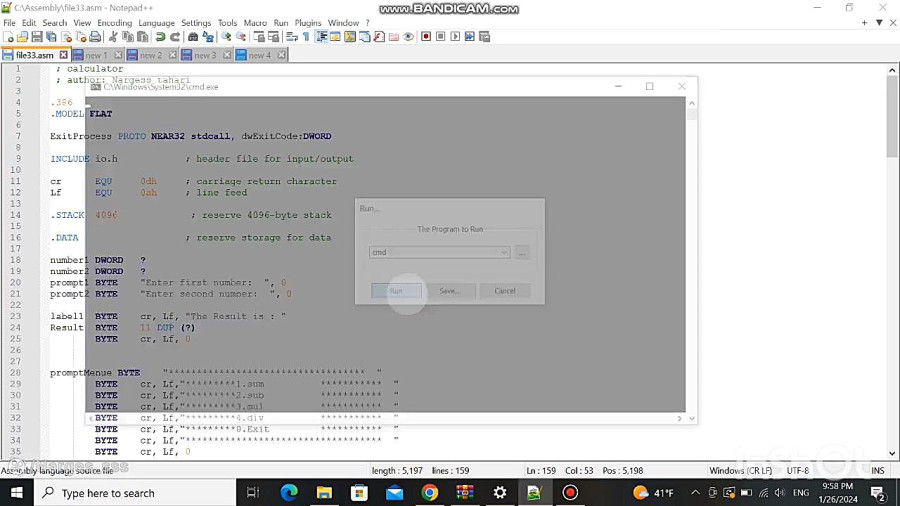Click the Zoom Out toolbar icon
900x506 pixels.
click(x=241, y=37)
